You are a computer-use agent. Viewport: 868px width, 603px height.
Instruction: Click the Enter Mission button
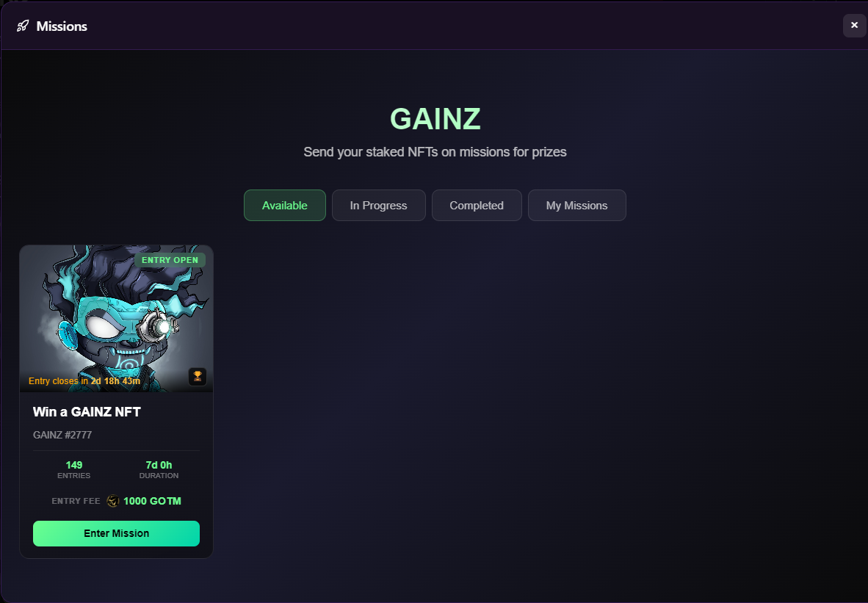(116, 533)
